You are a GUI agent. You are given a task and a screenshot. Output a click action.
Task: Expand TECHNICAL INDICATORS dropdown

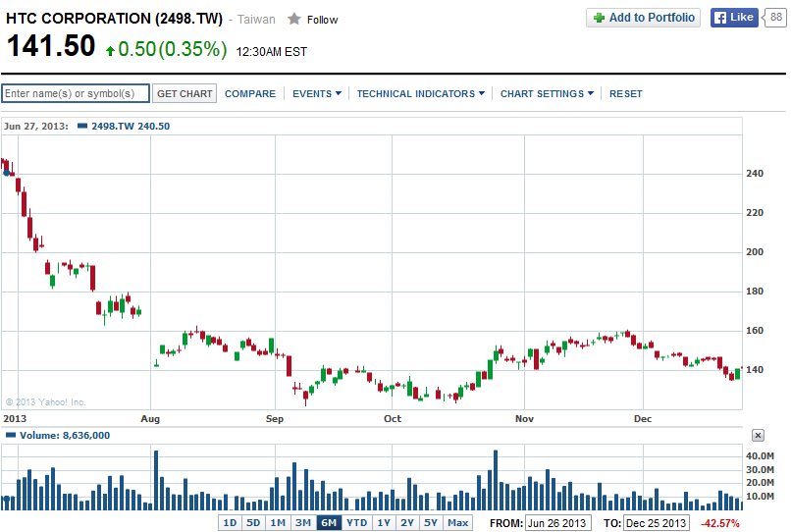(x=421, y=94)
